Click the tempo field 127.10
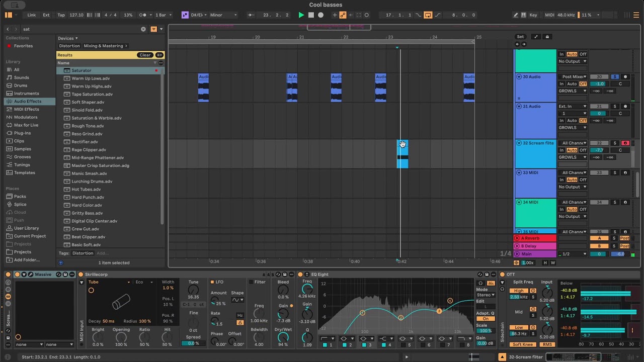 [x=76, y=15]
